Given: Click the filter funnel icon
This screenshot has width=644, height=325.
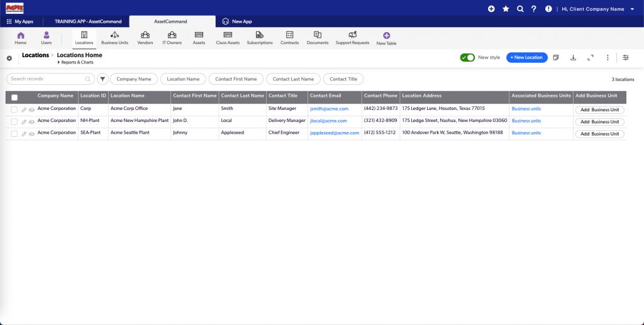Looking at the screenshot, I should click(103, 79).
